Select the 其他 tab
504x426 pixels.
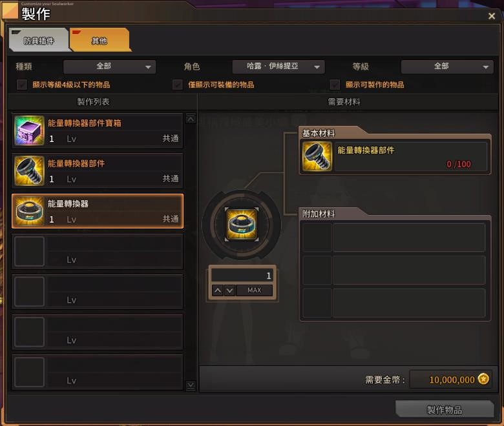pos(100,40)
